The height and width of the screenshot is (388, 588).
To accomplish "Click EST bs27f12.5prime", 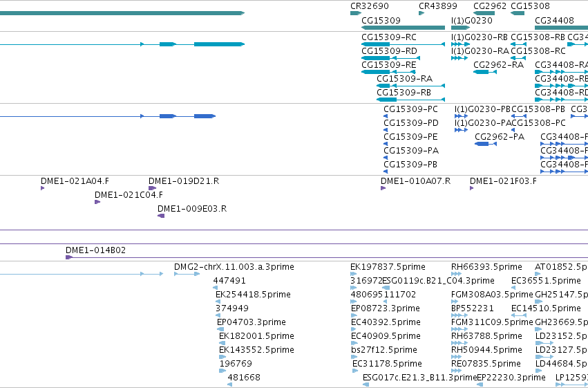I will pos(354,358).
